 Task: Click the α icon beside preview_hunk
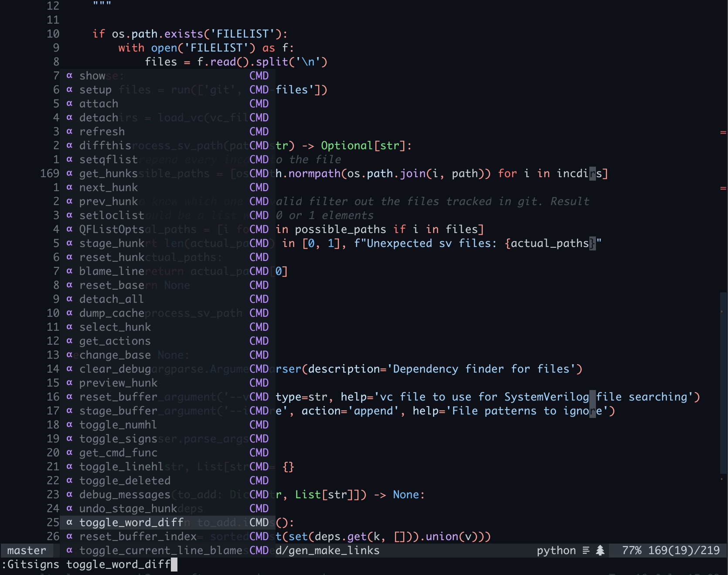(70, 383)
